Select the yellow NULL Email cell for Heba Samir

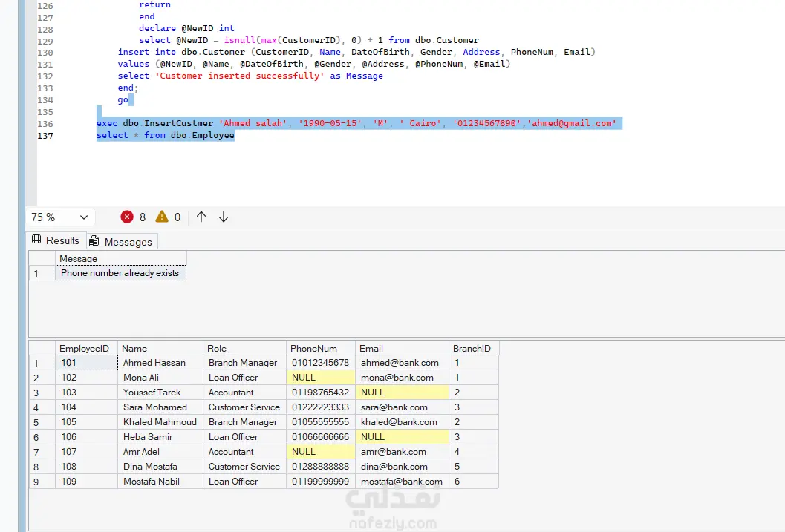402,437
